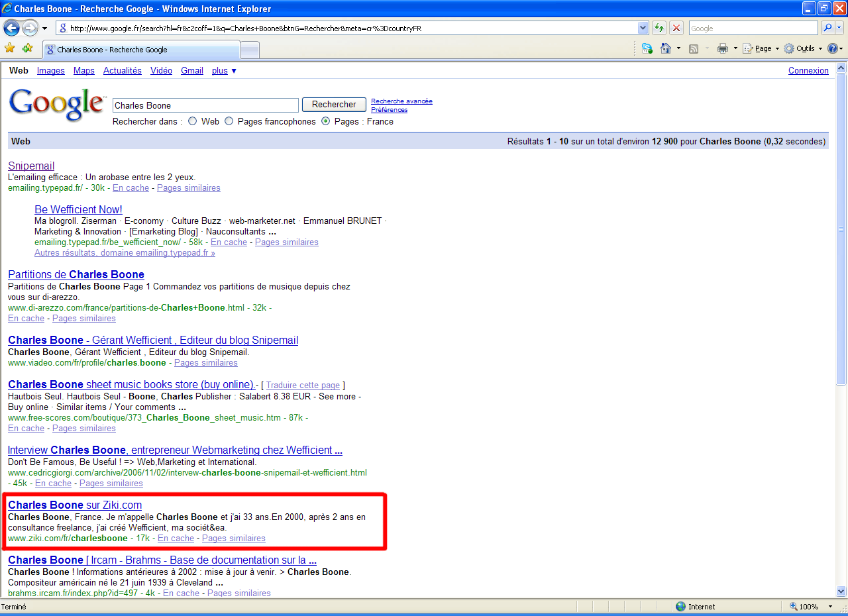Click the Rechercher button
Viewport: 848px width, 616px height.
point(334,105)
